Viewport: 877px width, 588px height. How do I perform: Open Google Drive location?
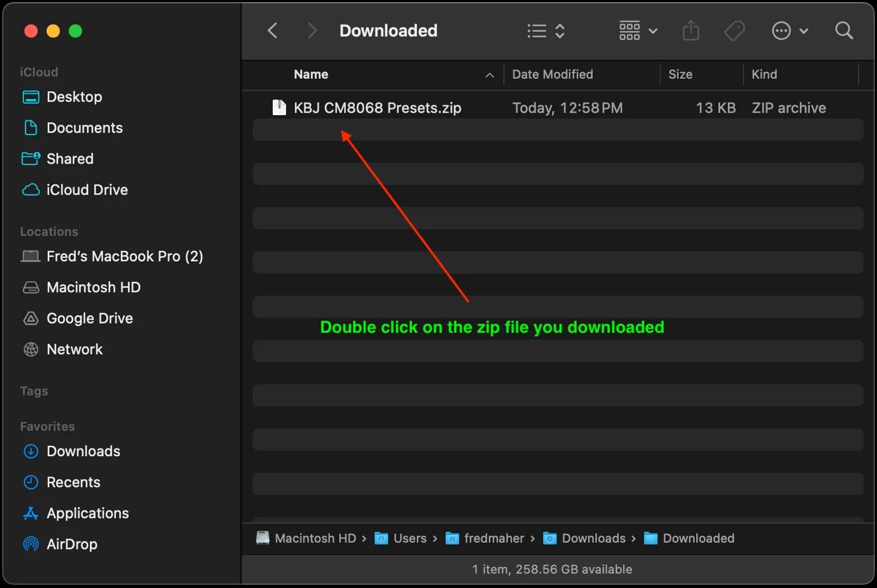[x=89, y=319]
